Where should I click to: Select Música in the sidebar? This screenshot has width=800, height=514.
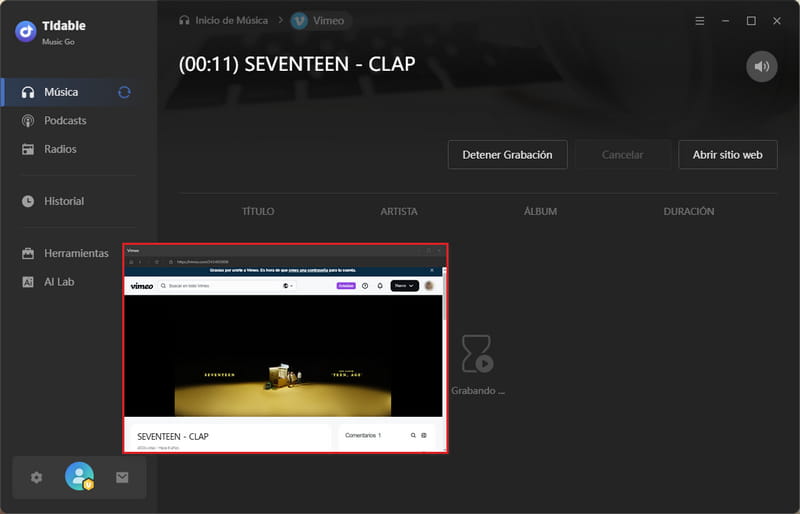(x=60, y=92)
